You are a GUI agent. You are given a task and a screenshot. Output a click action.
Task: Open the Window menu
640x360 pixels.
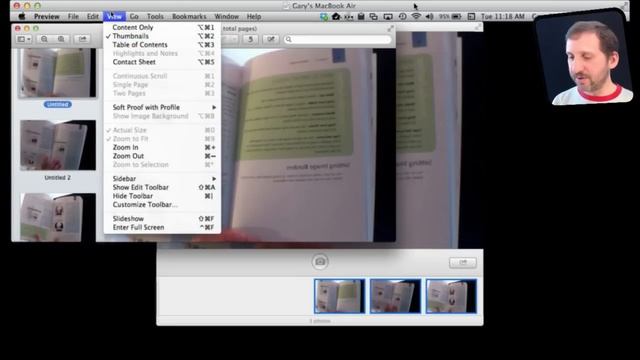click(227, 16)
